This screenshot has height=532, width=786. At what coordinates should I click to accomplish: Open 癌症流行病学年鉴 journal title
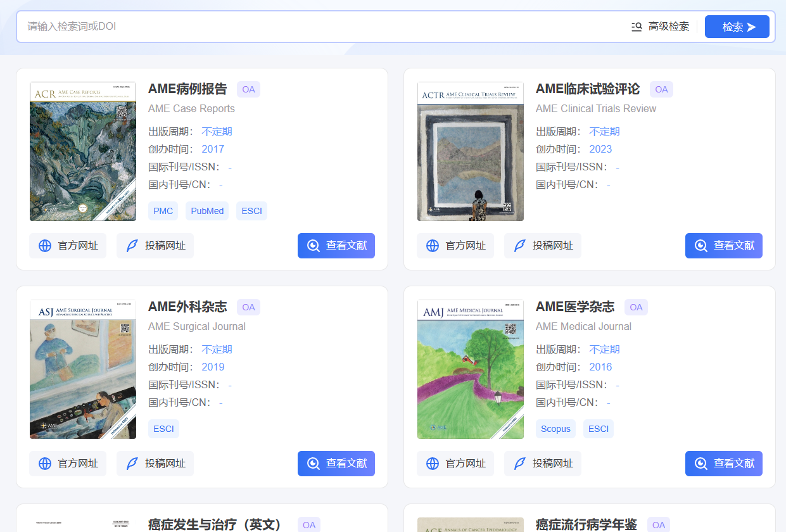[x=586, y=524]
